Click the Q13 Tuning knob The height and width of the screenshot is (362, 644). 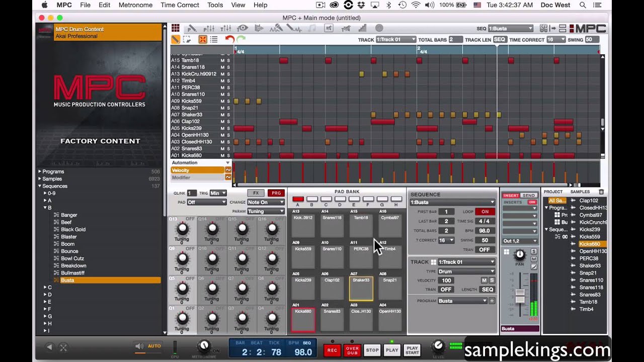click(x=182, y=229)
